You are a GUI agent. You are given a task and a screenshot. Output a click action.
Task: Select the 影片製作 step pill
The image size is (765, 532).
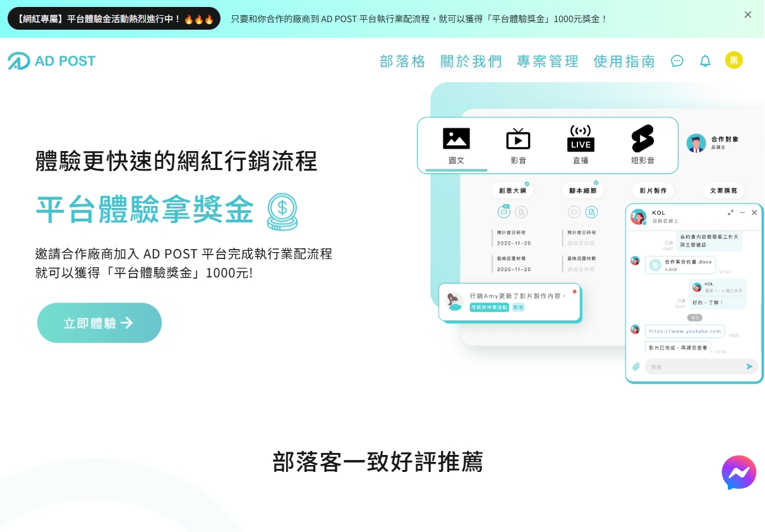(653, 190)
